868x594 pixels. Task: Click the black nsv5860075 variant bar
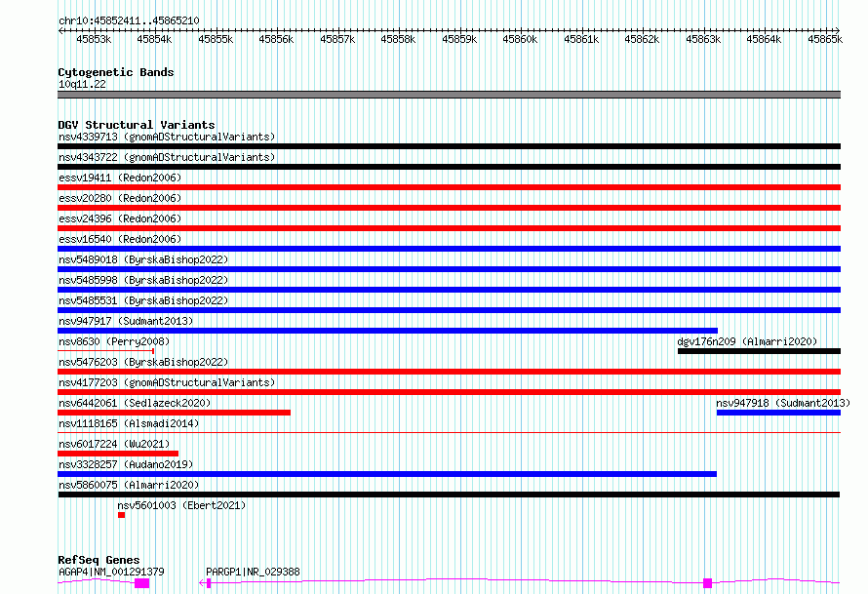[449, 495]
